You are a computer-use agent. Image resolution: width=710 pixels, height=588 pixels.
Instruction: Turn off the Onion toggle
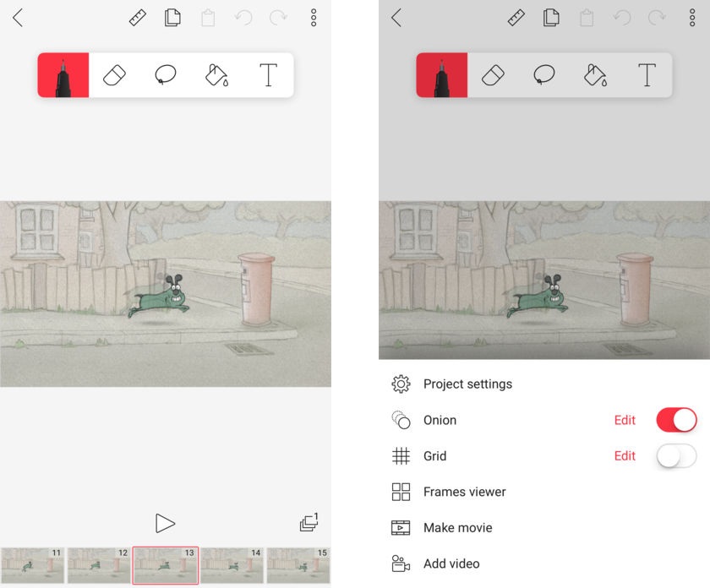(676, 420)
